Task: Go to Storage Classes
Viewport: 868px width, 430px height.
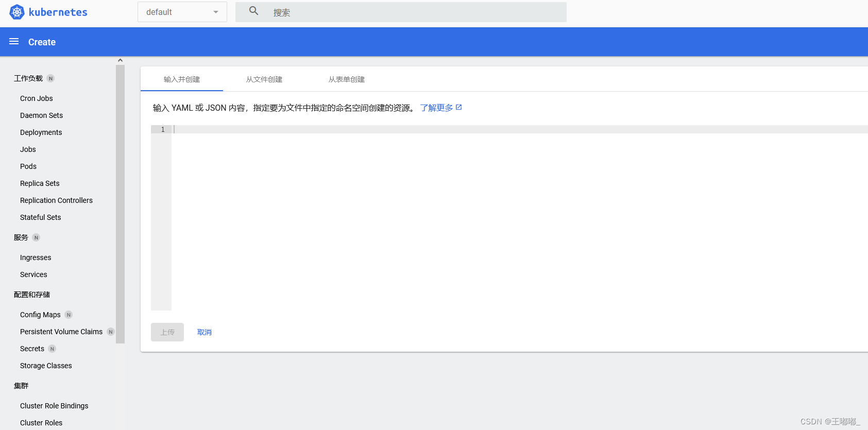Action: pos(46,366)
